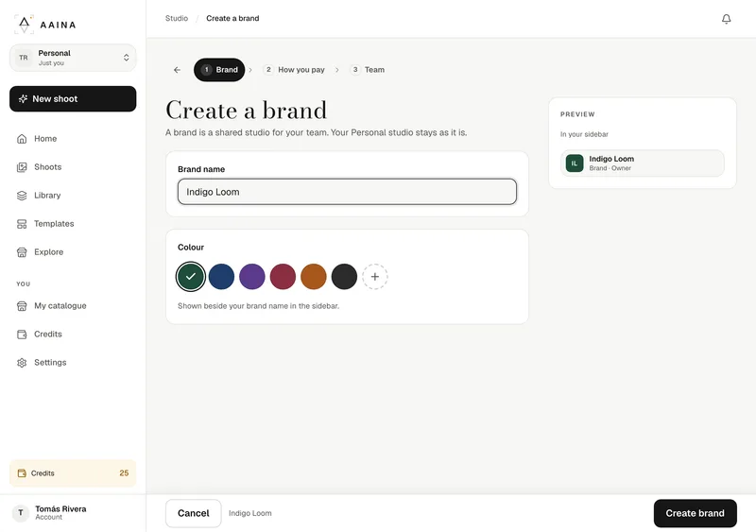Image resolution: width=756 pixels, height=532 pixels.
Task: Click the Shoots gallery icon
Action: pos(22,167)
